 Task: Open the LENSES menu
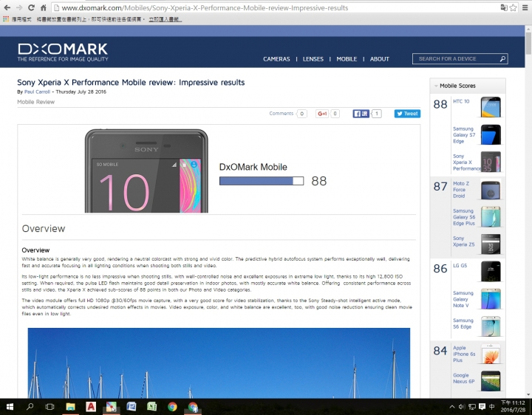point(313,59)
